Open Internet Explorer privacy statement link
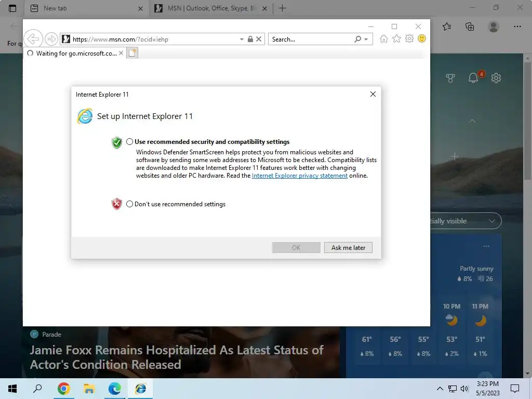 pos(300,176)
